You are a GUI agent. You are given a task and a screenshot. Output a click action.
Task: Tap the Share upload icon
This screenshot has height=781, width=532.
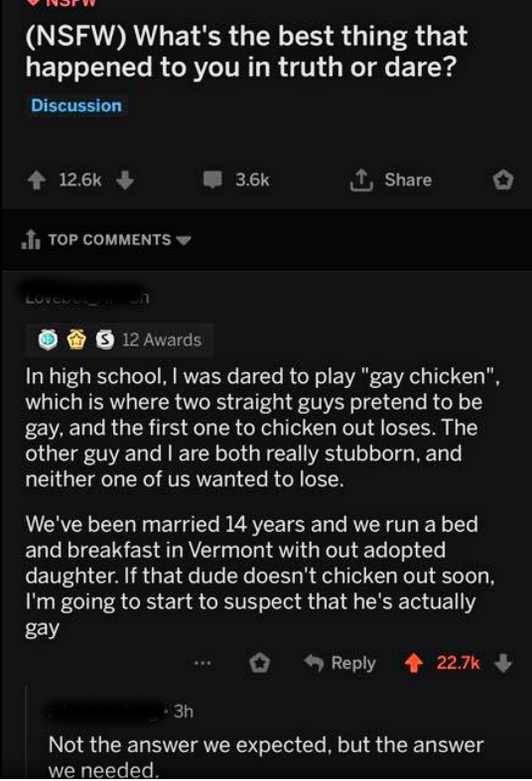[x=361, y=180]
